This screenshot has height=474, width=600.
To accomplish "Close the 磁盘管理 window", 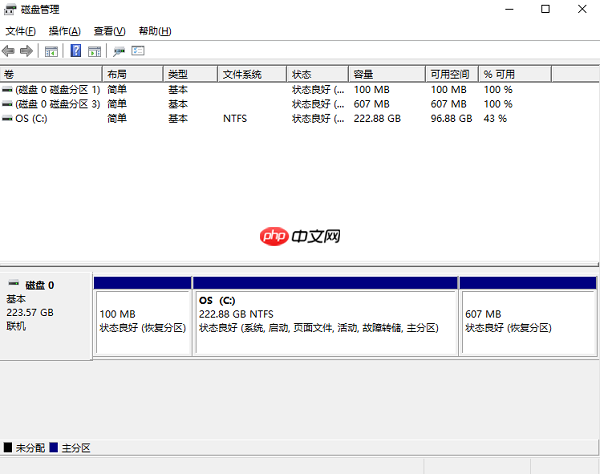I will click(582, 9).
